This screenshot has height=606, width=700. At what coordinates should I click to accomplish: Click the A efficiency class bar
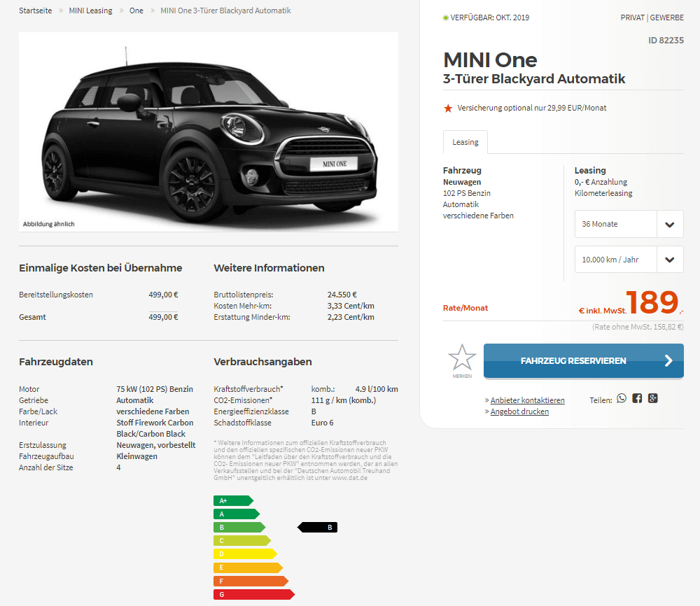pyautogui.click(x=237, y=514)
